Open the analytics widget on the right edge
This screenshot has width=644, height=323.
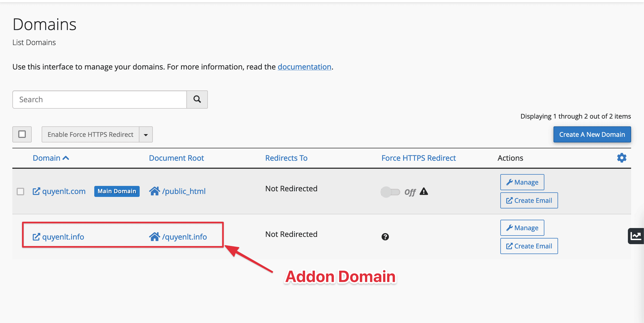[x=636, y=236]
